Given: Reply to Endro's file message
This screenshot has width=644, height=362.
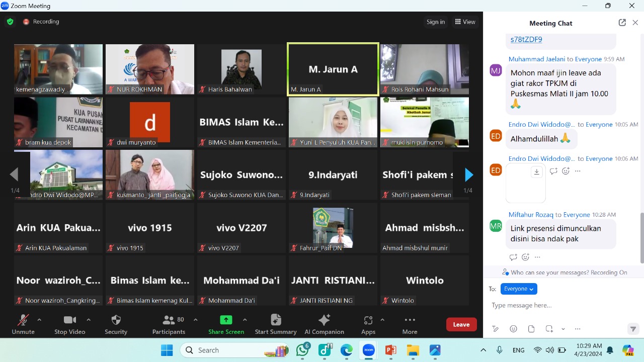Looking at the screenshot, I should pyautogui.click(x=553, y=171).
